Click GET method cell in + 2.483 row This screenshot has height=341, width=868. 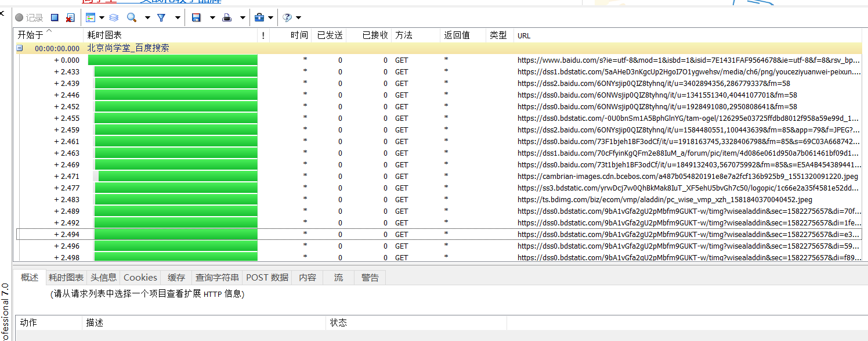402,200
